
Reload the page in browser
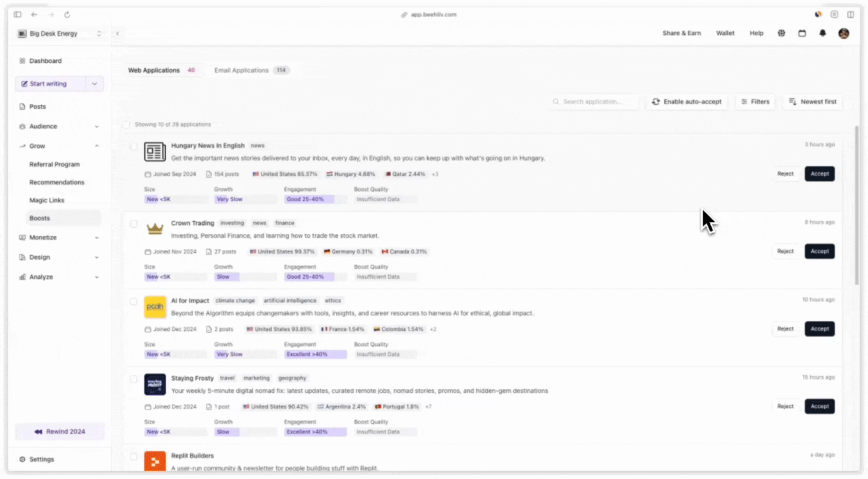pyautogui.click(x=67, y=15)
